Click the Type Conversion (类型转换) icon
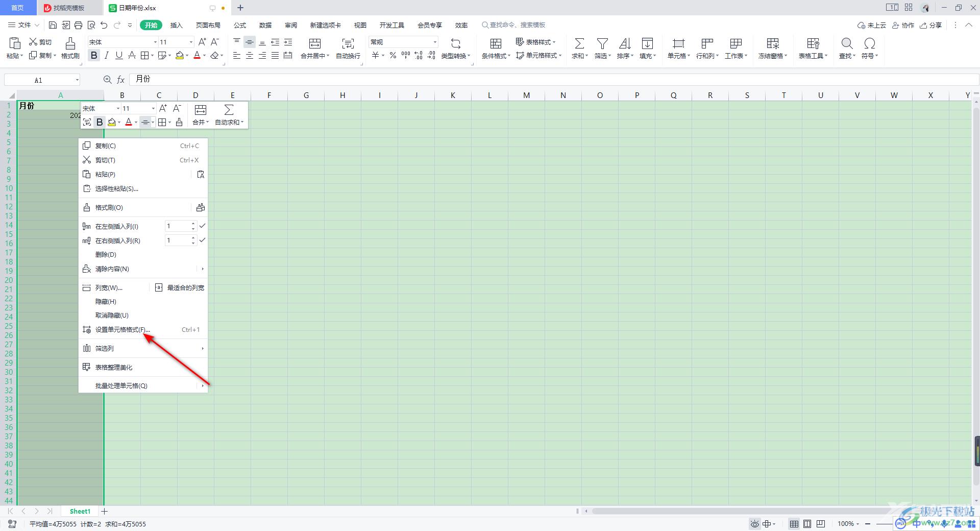 pos(456,43)
